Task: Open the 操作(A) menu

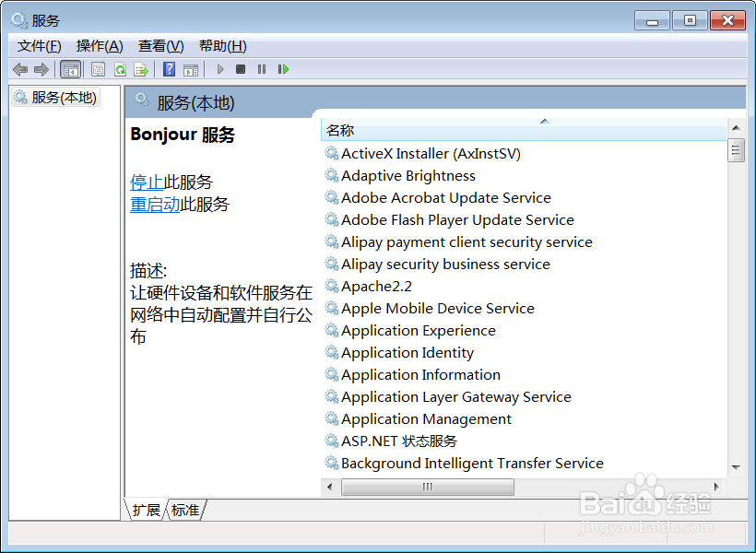Action: click(100, 46)
